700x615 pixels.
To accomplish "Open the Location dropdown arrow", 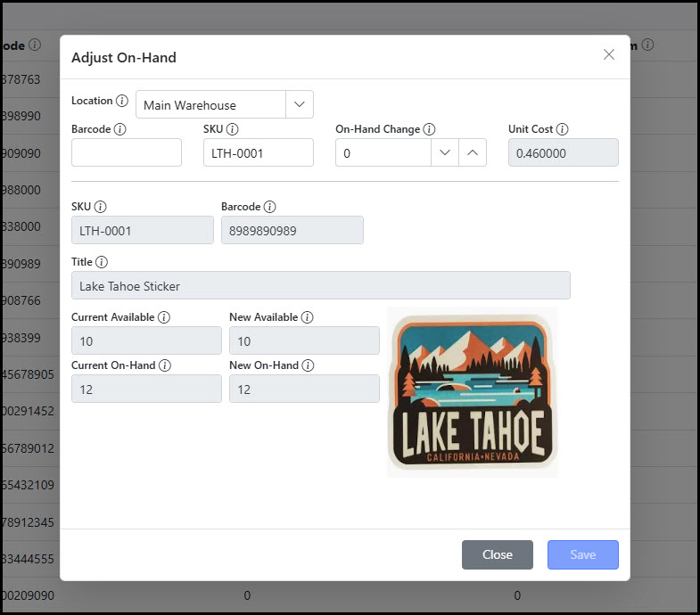I will tap(300, 104).
